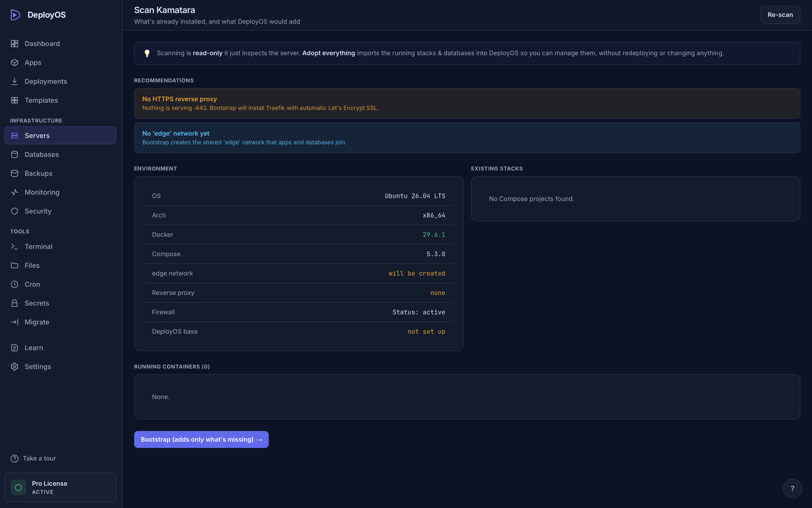Click the lightbulb tip icon
812x508 pixels.
(x=147, y=53)
